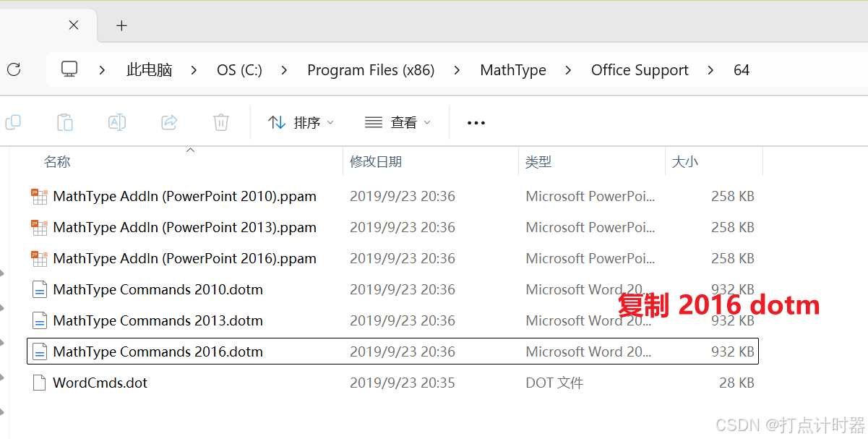
Task: Click the WordCmds.dot blank file icon
Action: click(x=40, y=383)
